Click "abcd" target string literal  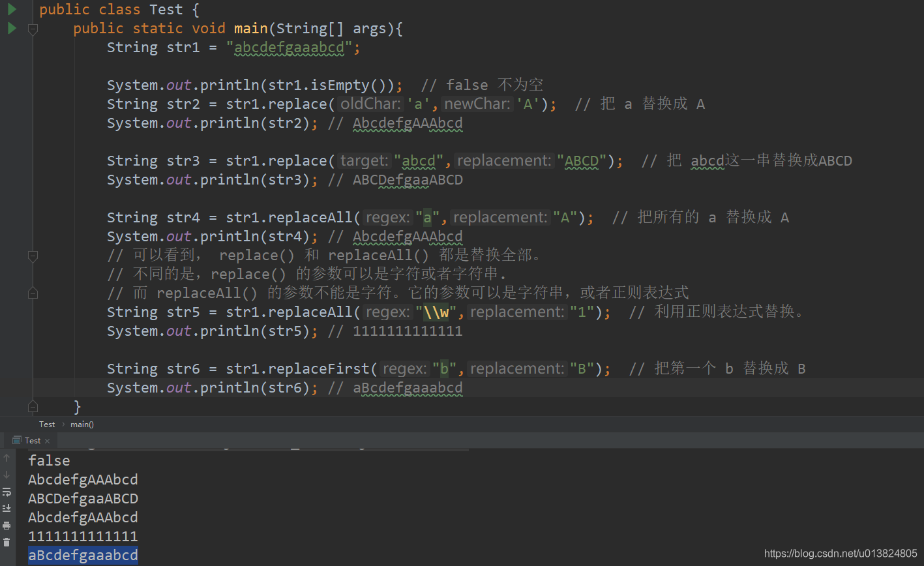pyautogui.click(x=419, y=161)
